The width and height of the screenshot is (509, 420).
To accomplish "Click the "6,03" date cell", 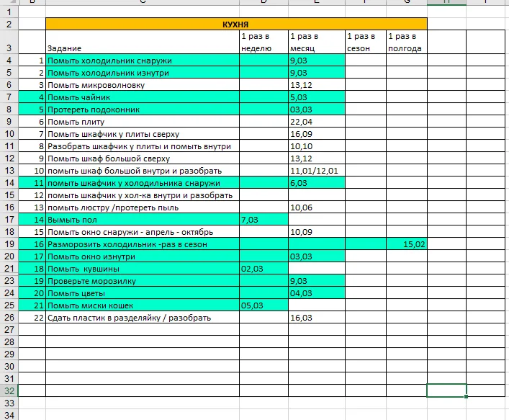I will click(317, 183).
